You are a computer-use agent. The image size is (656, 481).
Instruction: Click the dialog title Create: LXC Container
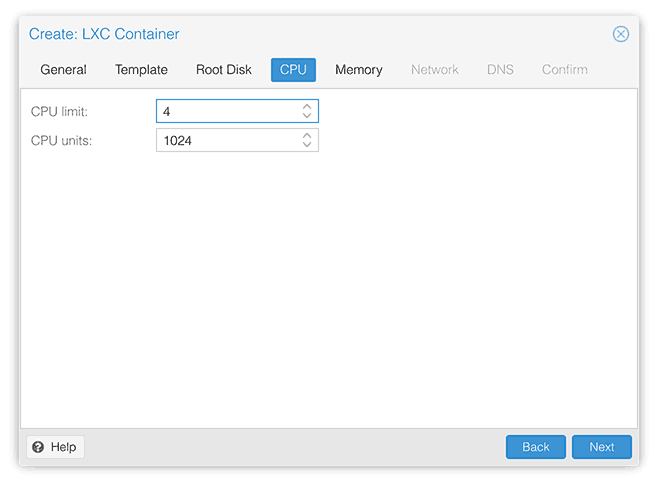click(104, 34)
